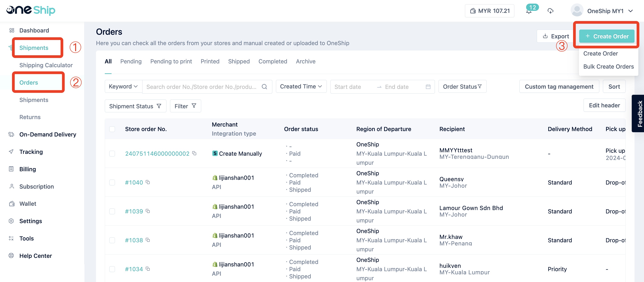Screen dimensions: 644x282
Task: Click the Tracking paper plane icon
Action: [x=11, y=152]
